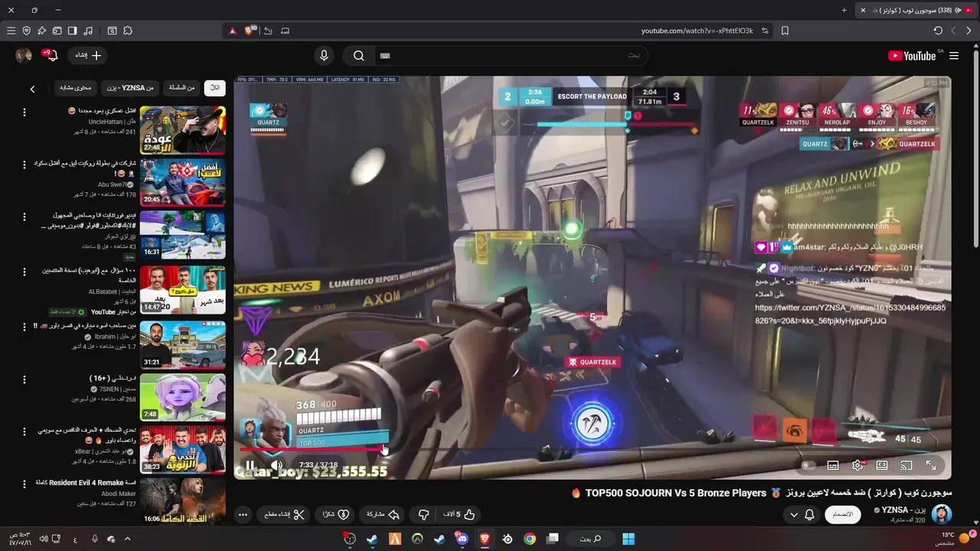The height and width of the screenshot is (551, 980).
Task: Close the YouTube tab with its X
Action: (x=863, y=10)
